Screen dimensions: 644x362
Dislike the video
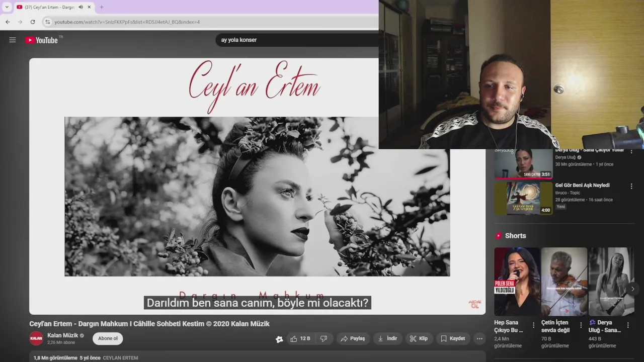point(324,339)
